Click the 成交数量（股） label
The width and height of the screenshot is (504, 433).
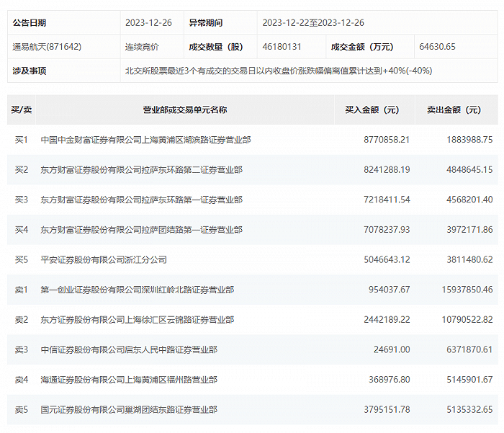[216, 47]
